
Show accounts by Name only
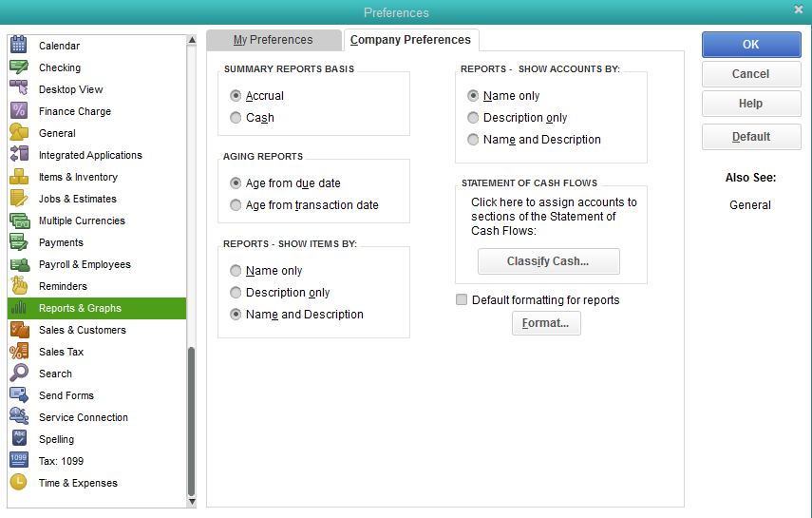point(473,96)
